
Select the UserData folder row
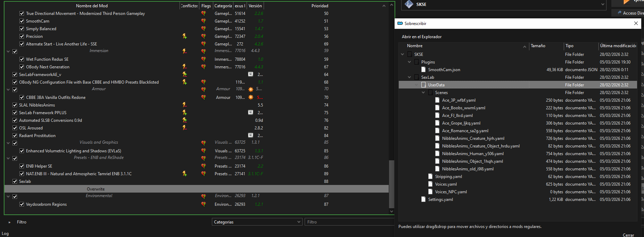[x=518, y=85]
